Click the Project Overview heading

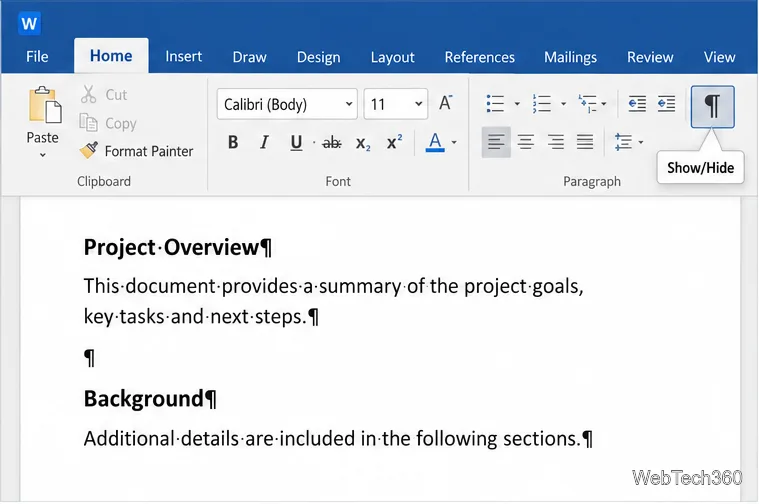pyautogui.click(x=177, y=247)
